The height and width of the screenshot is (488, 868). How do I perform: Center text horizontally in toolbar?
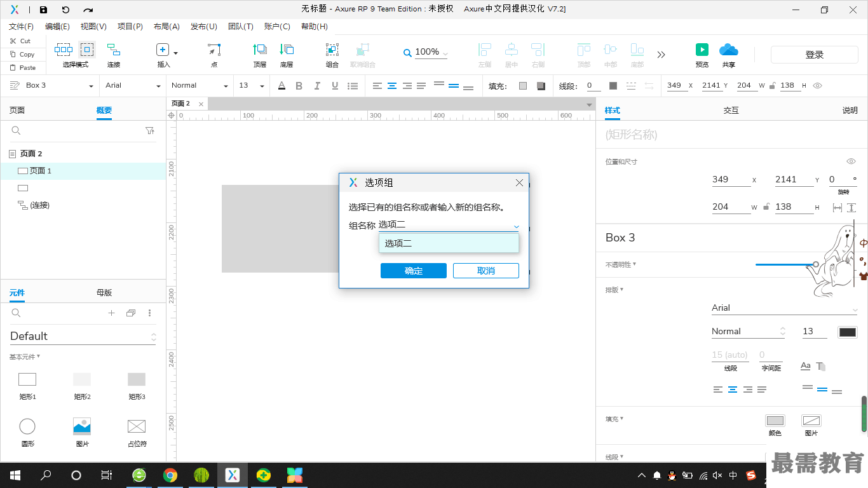click(x=392, y=86)
